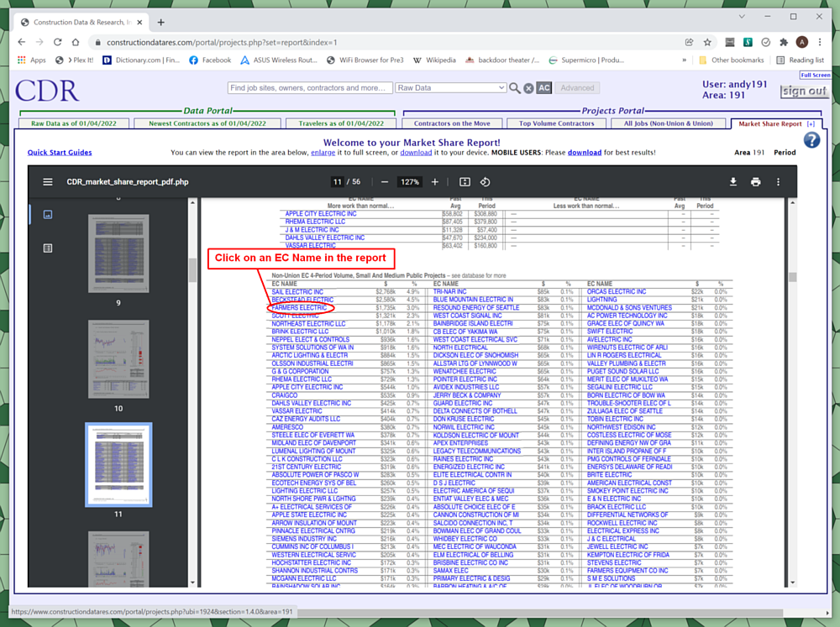Click the browser address bar URL
Image resolution: width=840 pixels, height=627 pixels.
click(x=222, y=42)
